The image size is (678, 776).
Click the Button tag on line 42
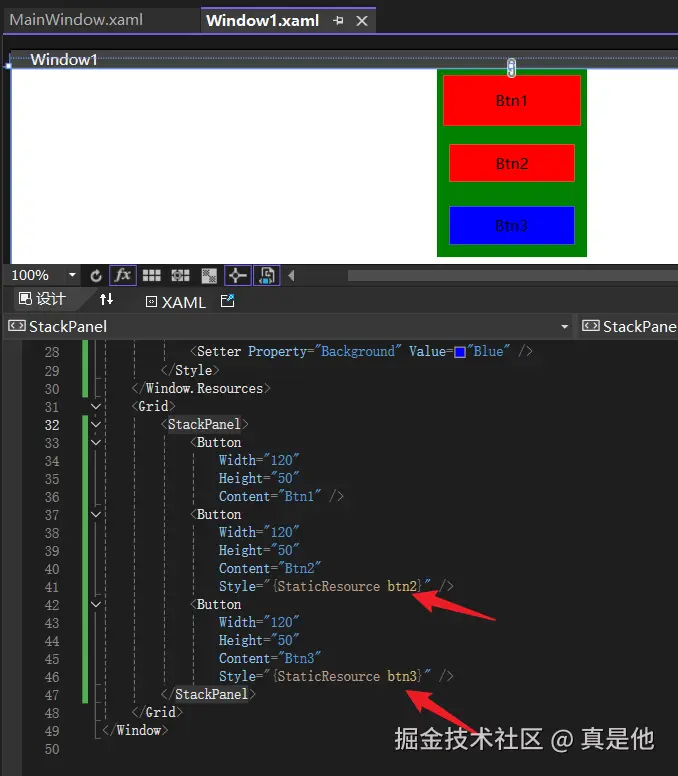[216, 604]
